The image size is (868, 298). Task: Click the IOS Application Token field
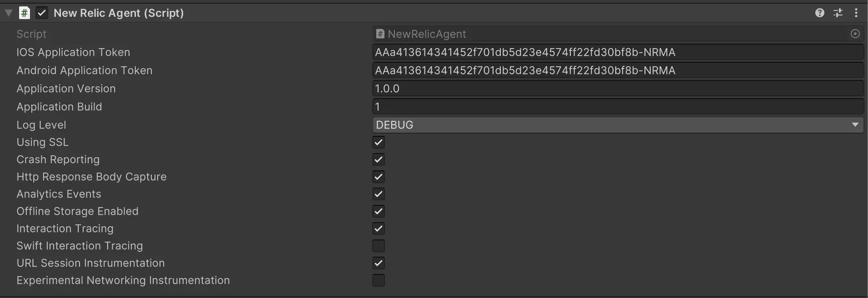tap(618, 52)
